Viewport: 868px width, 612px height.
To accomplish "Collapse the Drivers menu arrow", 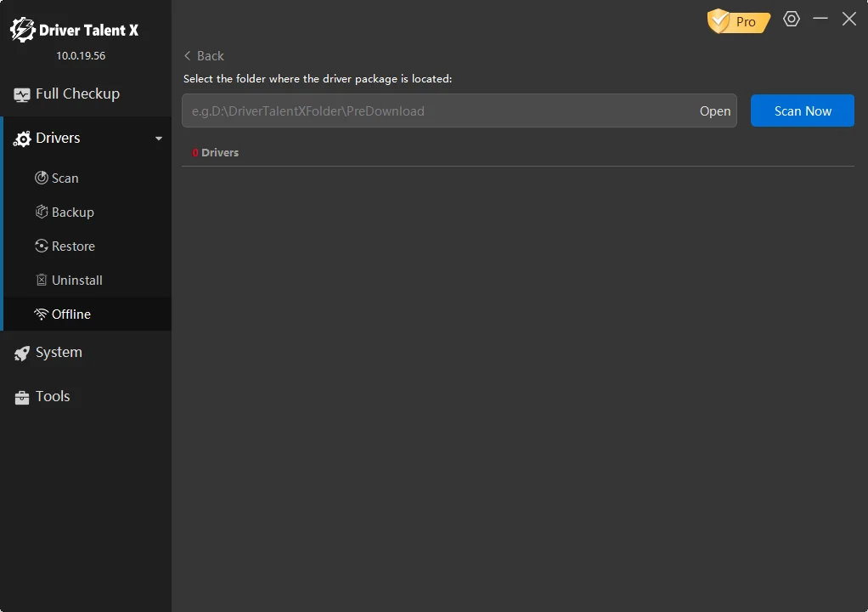I will [159, 139].
